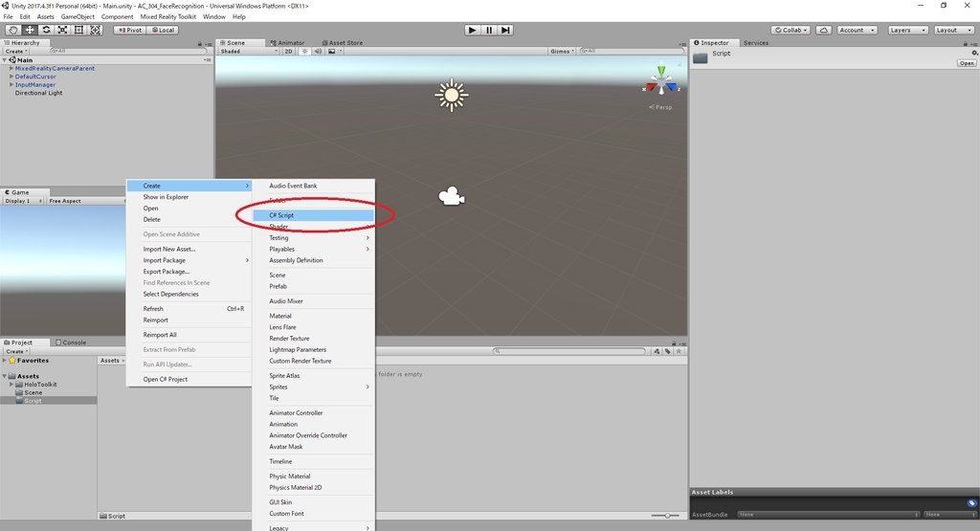This screenshot has width=980, height=531.
Task: Toggle 2D scene view mode
Action: coord(288,52)
